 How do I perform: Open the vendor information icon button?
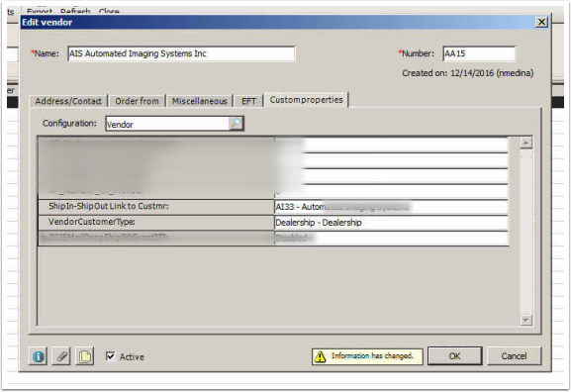38,356
